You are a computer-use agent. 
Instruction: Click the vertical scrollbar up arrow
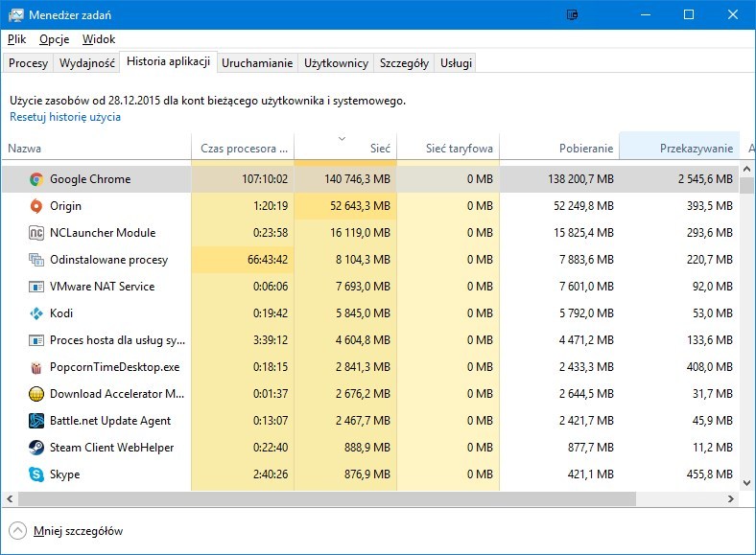[x=746, y=169]
